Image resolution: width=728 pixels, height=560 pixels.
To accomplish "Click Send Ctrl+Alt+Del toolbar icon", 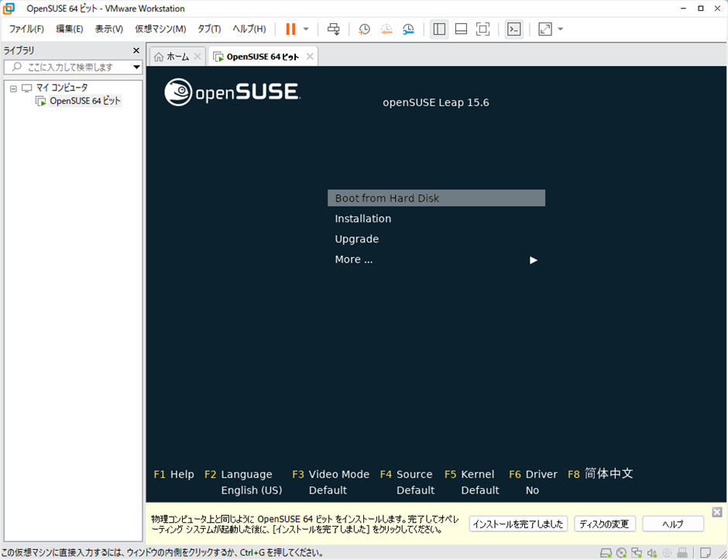I will pos(334,29).
